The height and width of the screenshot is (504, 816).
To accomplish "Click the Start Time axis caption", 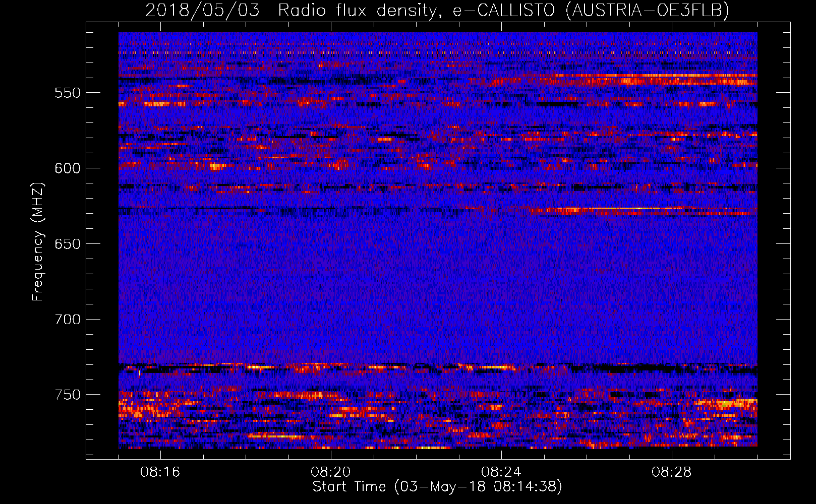I will tap(437, 487).
